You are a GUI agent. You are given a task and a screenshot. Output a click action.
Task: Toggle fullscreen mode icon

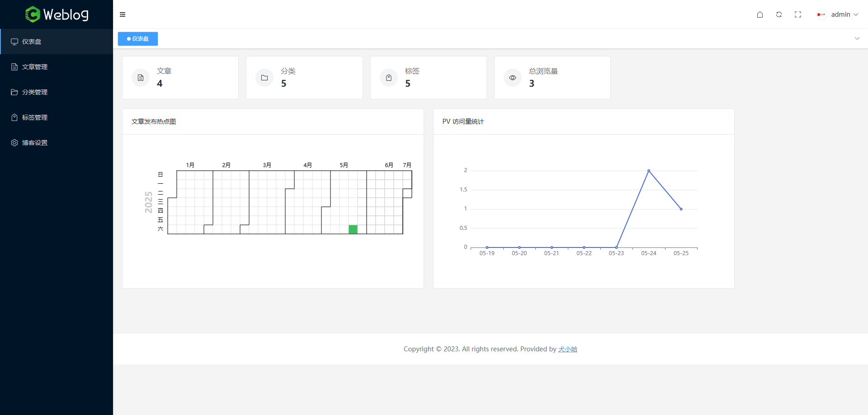point(798,14)
